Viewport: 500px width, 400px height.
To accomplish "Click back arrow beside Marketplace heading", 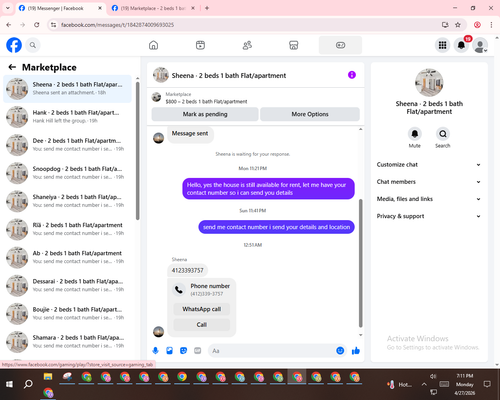I will (12, 67).
